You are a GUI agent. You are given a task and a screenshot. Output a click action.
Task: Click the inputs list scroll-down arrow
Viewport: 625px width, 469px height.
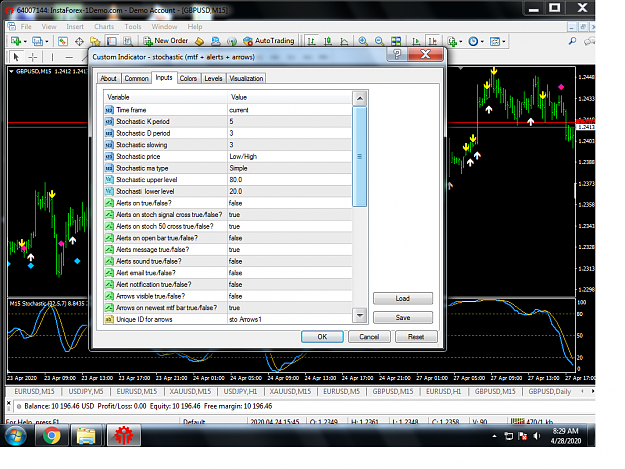pos(360,316)
